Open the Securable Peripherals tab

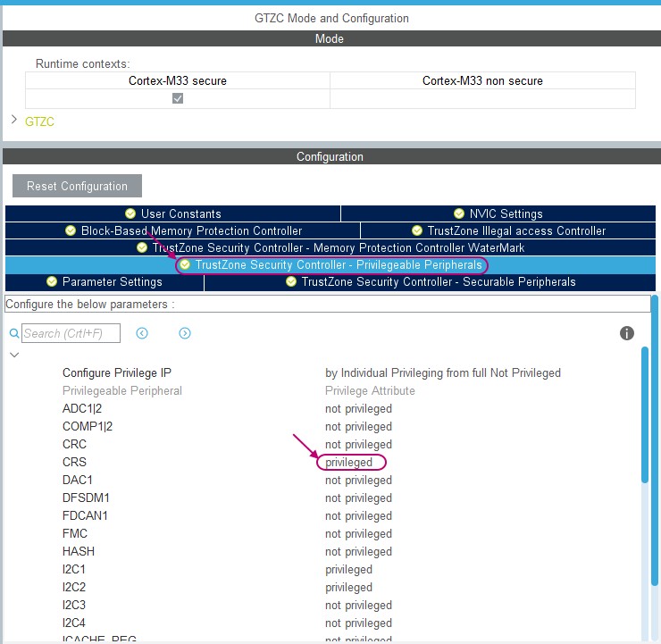tap(430, 281)
